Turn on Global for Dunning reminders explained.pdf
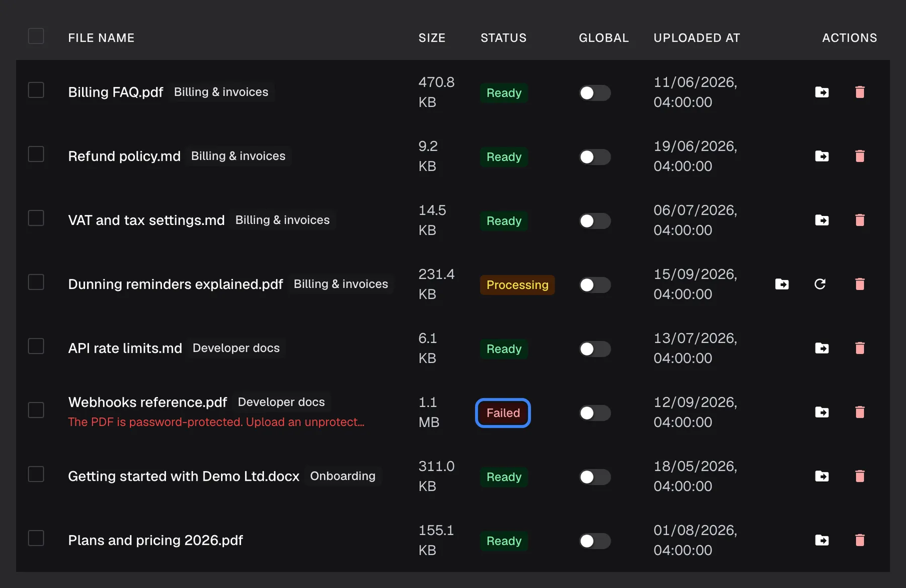This screenshot has width=906, height=588. pyautogui.click(x=594, y=285)
